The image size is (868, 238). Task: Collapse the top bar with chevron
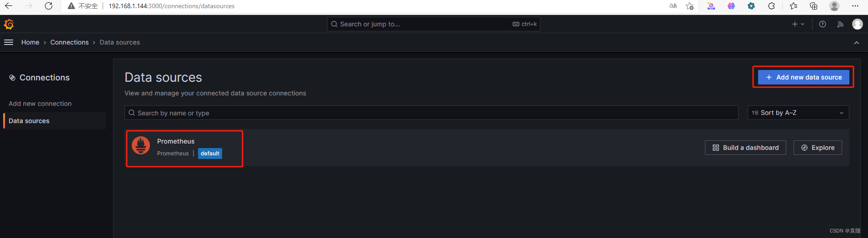pyautogui.click(x=857, y=42)
